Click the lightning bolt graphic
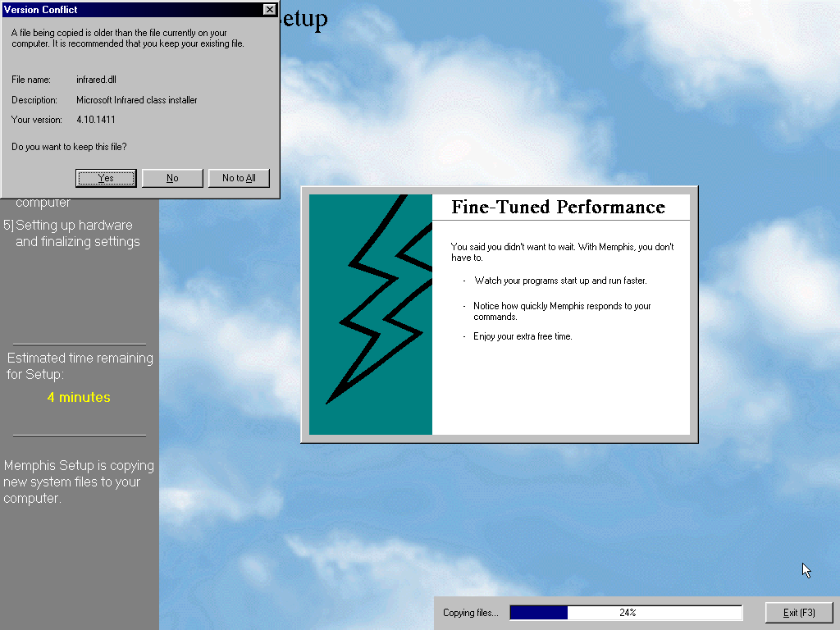The height and width of the screenshot is (630, 840). (x=371, y=314)
